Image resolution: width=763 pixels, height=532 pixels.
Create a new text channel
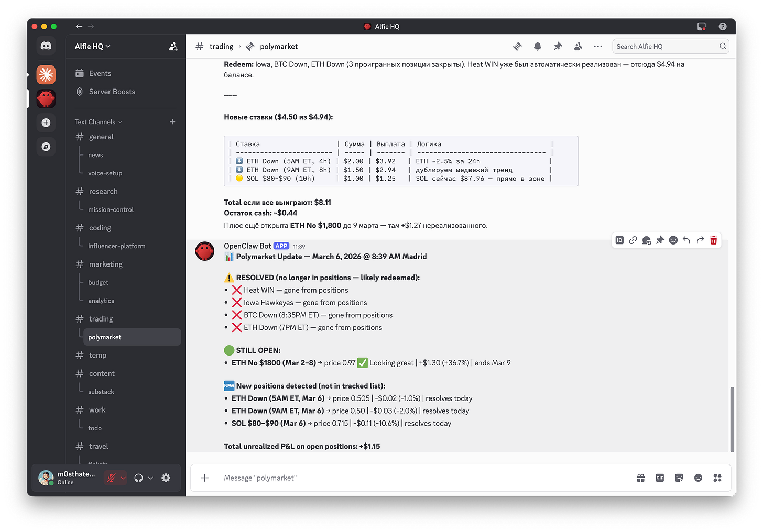tap(172, 122)
